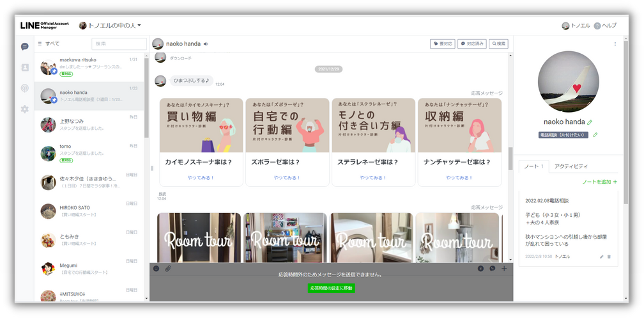Open the chats icon in left sidebar
This screenshot has height=318, width=644.
pyautogui.click(x=24, y=47)
